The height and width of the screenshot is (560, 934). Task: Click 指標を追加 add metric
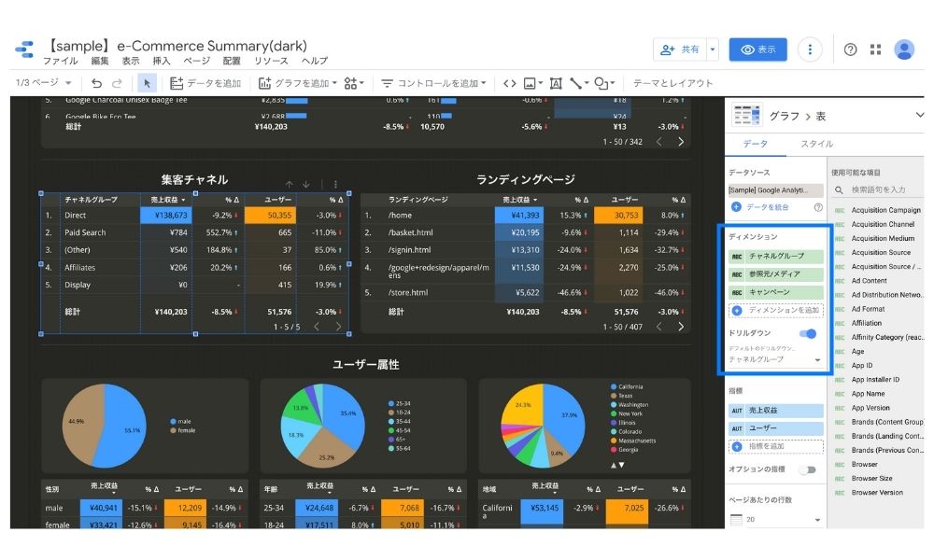775,446
